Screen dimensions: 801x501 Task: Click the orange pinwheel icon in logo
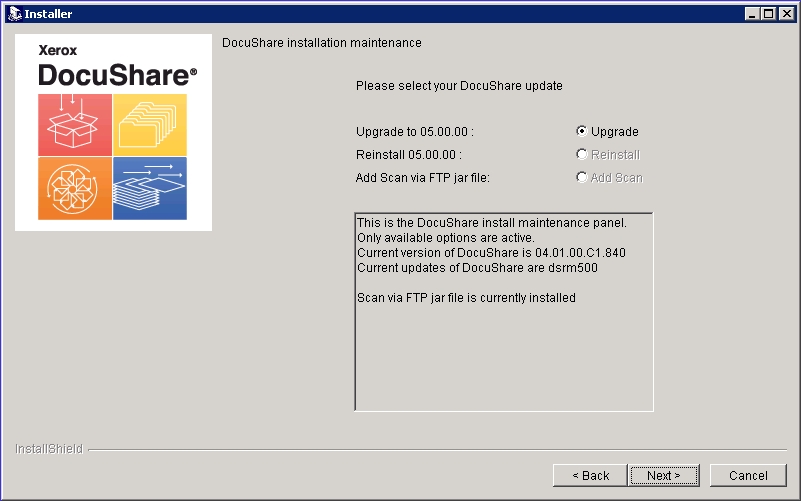75,188
